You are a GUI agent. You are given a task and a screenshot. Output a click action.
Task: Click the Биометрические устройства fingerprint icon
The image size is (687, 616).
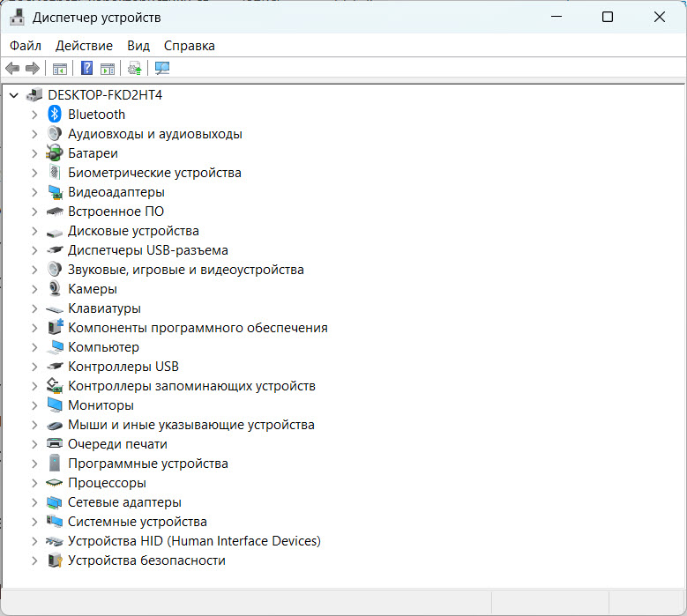[55, 173]
